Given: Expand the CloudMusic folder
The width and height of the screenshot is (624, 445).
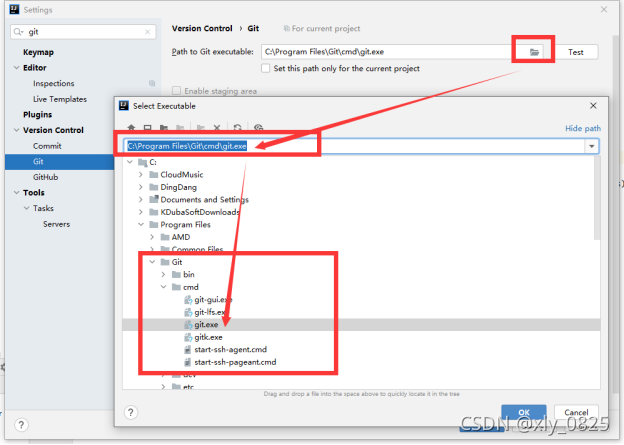Looking at the screenshot, I should [x=140, y=175].
